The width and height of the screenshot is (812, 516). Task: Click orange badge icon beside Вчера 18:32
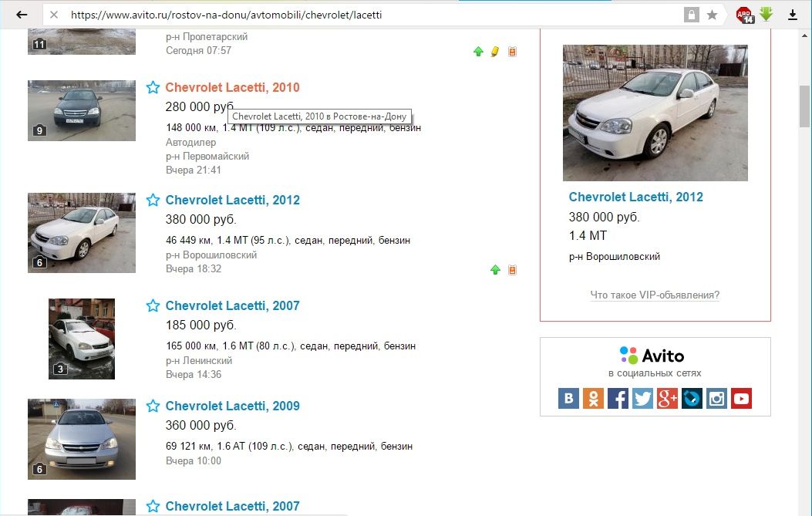click(x=512, y=269)
